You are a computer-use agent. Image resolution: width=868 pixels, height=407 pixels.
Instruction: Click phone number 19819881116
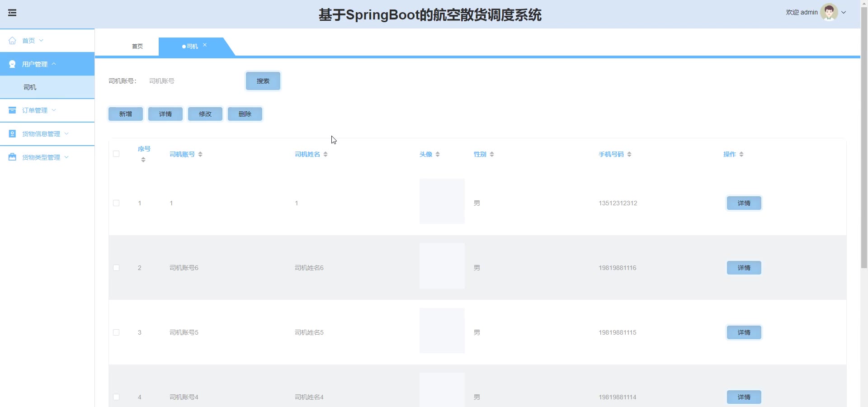pyautogui.click(x=618, y=268)
